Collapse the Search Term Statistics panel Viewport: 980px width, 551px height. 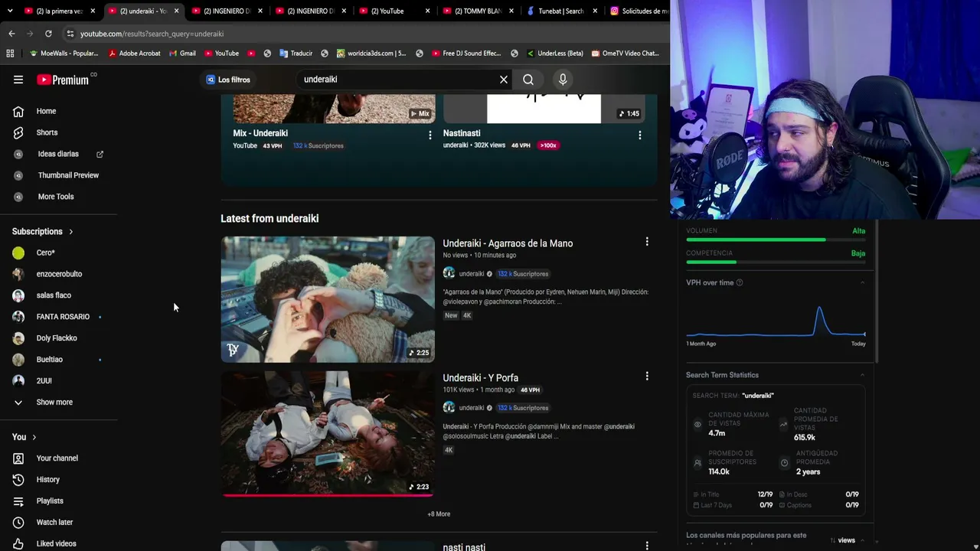862,375
